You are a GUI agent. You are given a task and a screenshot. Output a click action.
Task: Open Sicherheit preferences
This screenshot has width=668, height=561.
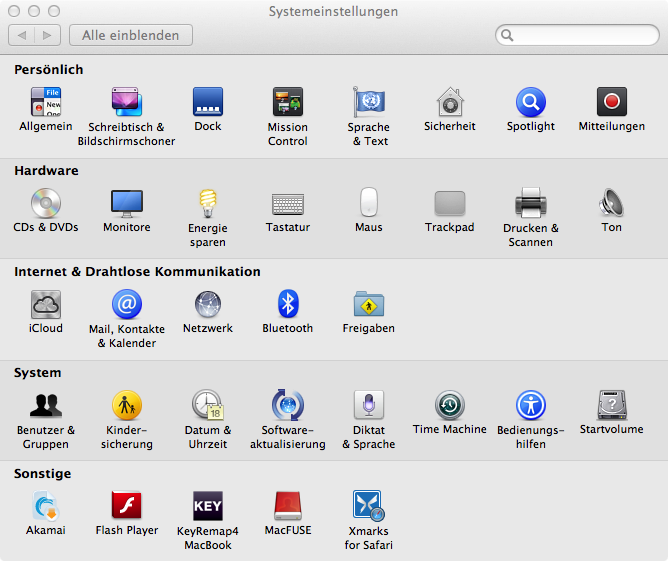(x=449, y=103)
